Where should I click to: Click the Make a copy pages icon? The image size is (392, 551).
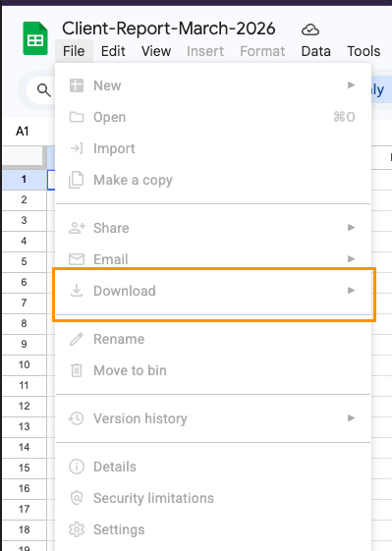coord(77,180)
